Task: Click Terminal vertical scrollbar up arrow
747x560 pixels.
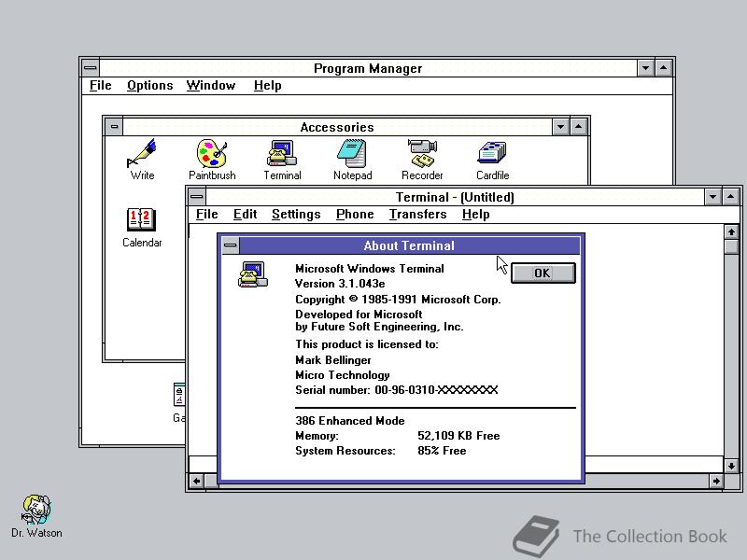Action: [x=731, y=231]
